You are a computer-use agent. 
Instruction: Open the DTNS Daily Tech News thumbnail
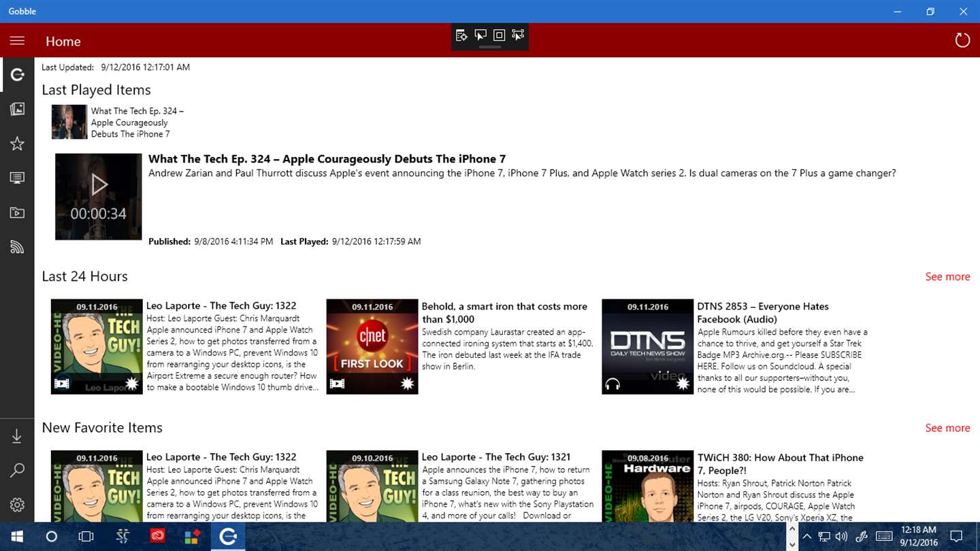[x=648, y=346]
